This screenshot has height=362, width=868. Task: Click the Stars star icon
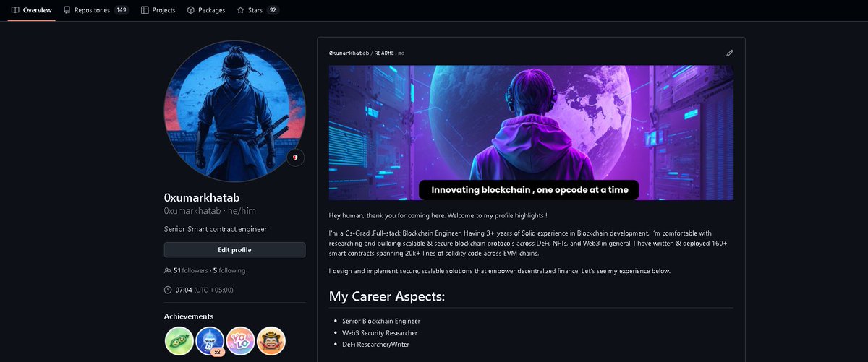[240, 10]
